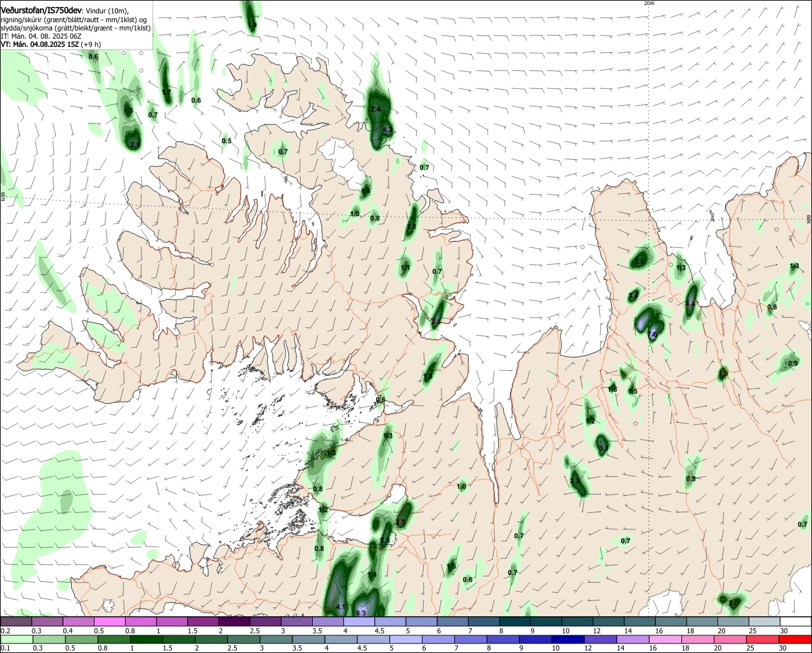Viewport: 812px width, 653px height.
Task: Pick the medium green swatch labeled 0.5 in bottom legend row
Action: pyautogui.click(x=81, y=639)
